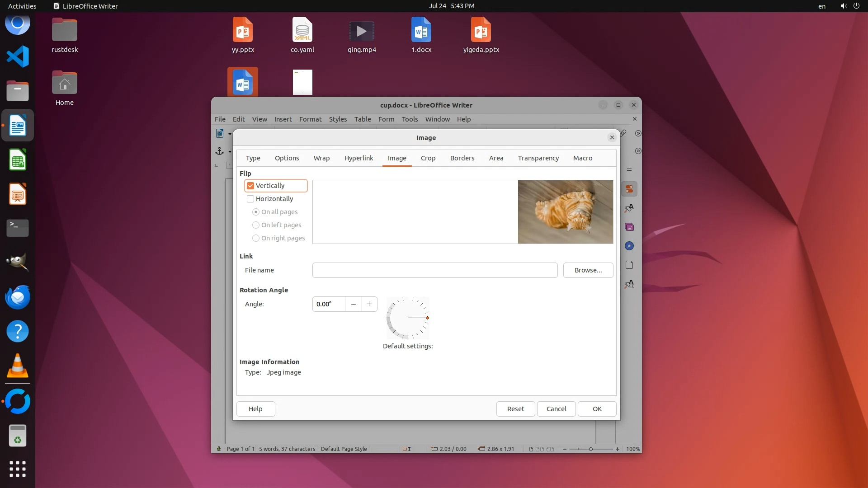The image size is (868, 488).
Task: Open sidebar settings hamburger menu
Action: point(629,169)
